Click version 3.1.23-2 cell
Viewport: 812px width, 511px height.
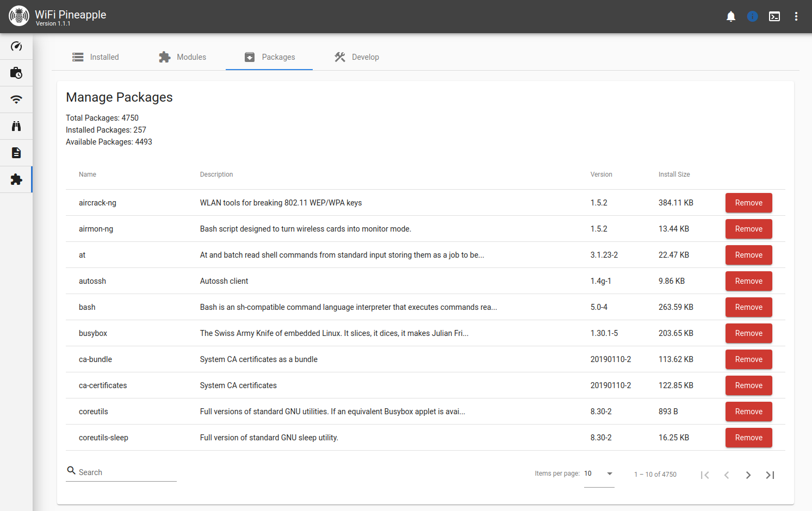pos(604,255)
